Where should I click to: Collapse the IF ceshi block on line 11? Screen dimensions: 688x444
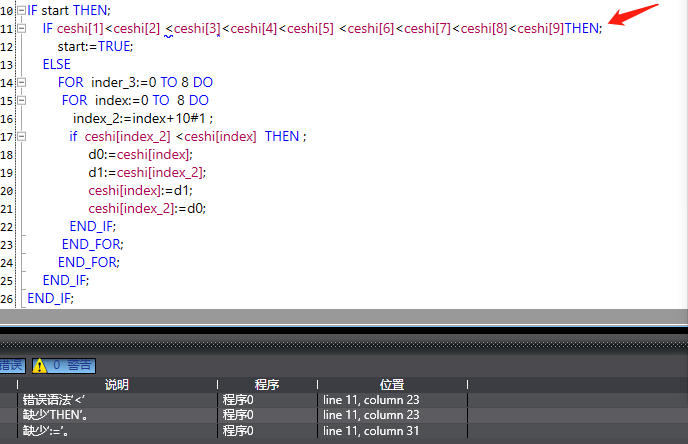pyautogui.click(x=21, y=29)
